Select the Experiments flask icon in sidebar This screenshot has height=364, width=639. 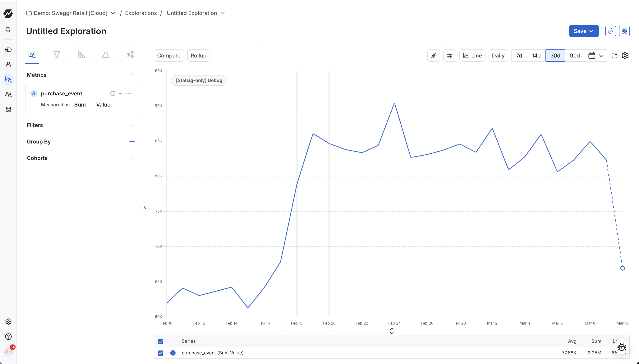pos(8,65)
